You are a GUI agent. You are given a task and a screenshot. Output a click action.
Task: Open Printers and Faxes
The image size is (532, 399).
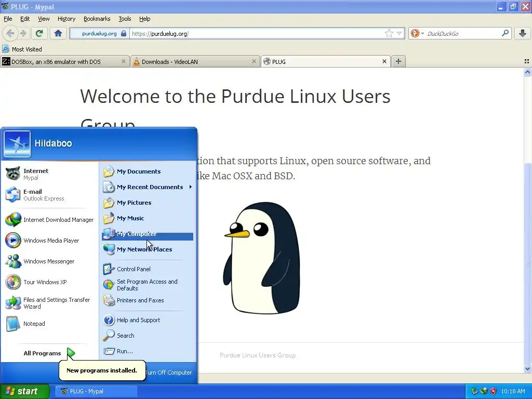point(147,300)
